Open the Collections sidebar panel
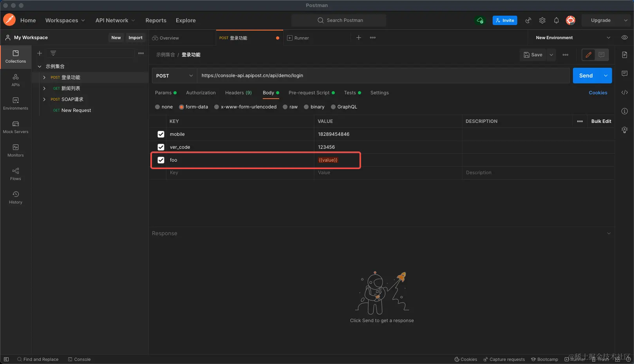634x364 pixels. (x=16, y=57)
